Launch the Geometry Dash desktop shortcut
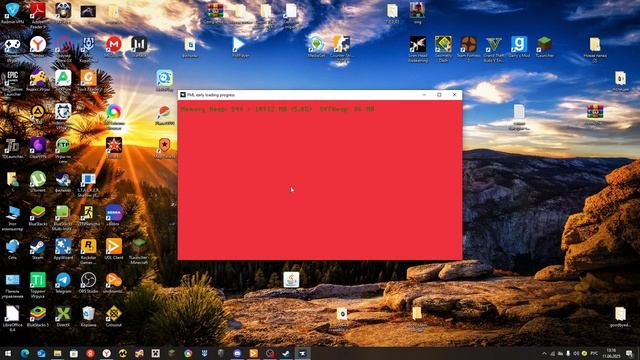This screenshot has width=640, height=360. [443, 49]
